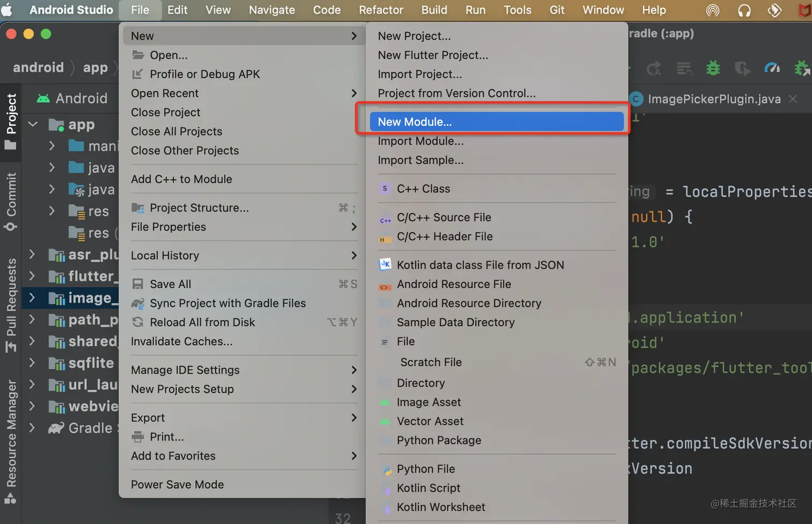Viewport: 812px width, 524px height.
Task: Expand the asr_plugin module node
Action: coord(32,254)
